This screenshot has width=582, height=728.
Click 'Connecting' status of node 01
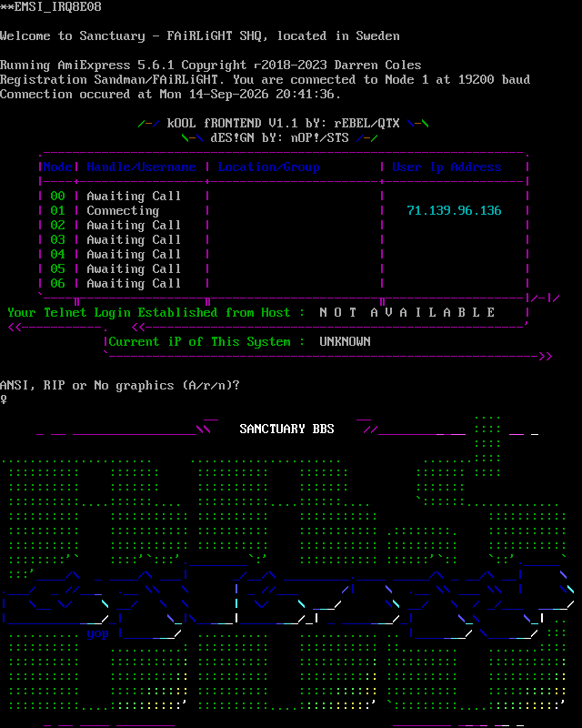123,211
